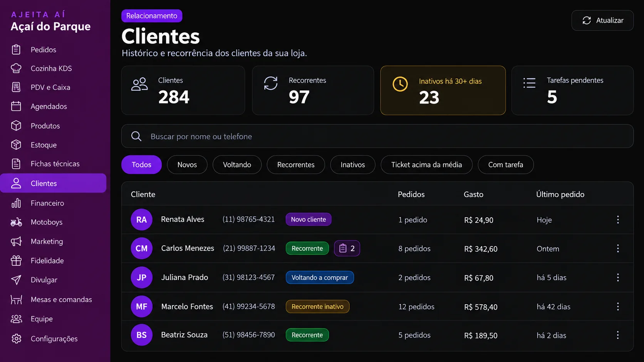Open the Tarefas pendentes card

[572, 90]
